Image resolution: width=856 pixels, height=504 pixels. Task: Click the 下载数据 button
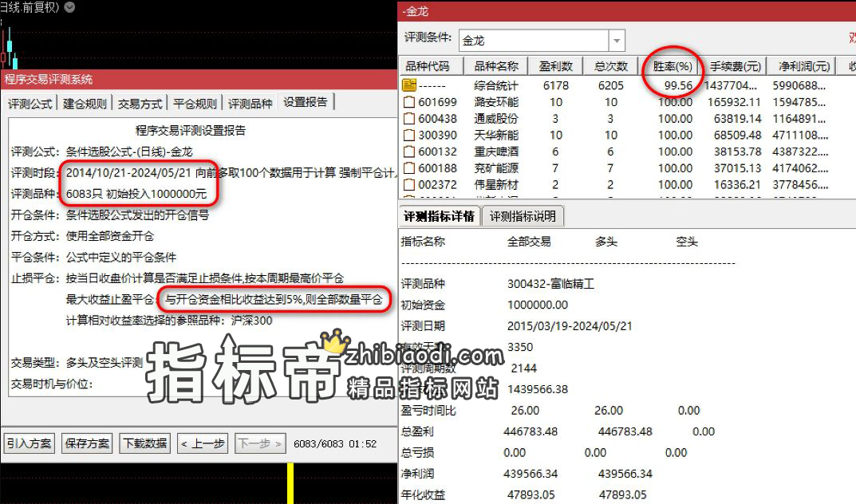click(145, 443)
